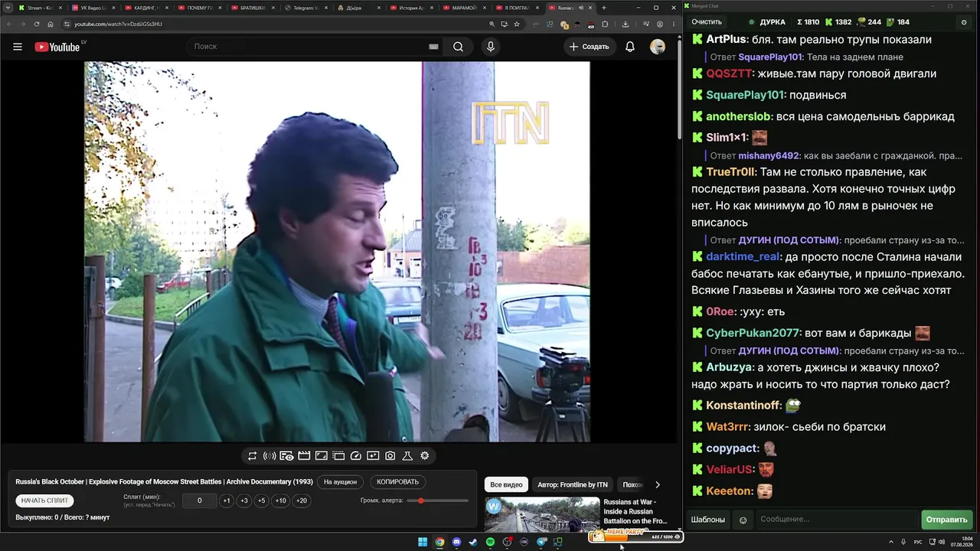Open enhancer settings gear under the video
The width and height of the screenshot is (980, 551).
[425, 456]
